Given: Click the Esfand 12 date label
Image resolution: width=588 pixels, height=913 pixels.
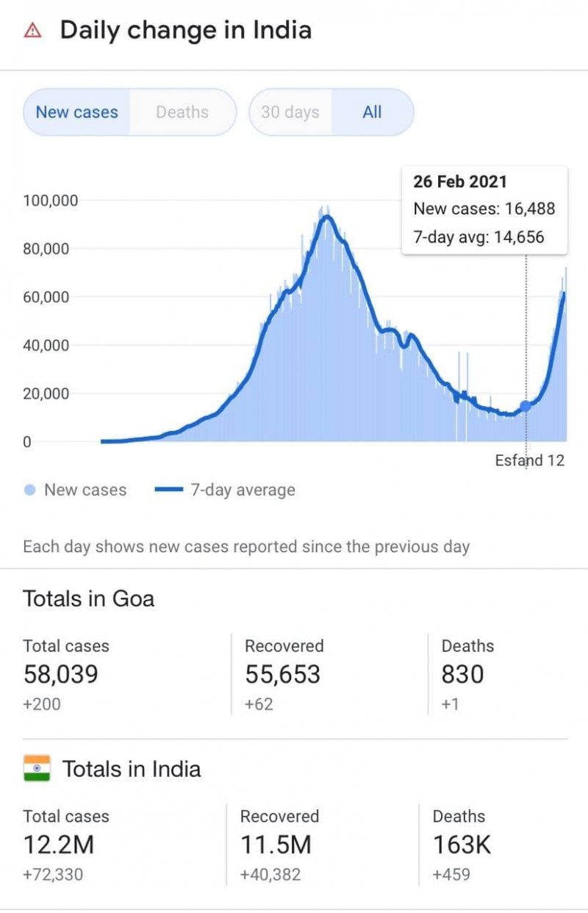Looking at the screenshot, I should [x=529, y=460].
